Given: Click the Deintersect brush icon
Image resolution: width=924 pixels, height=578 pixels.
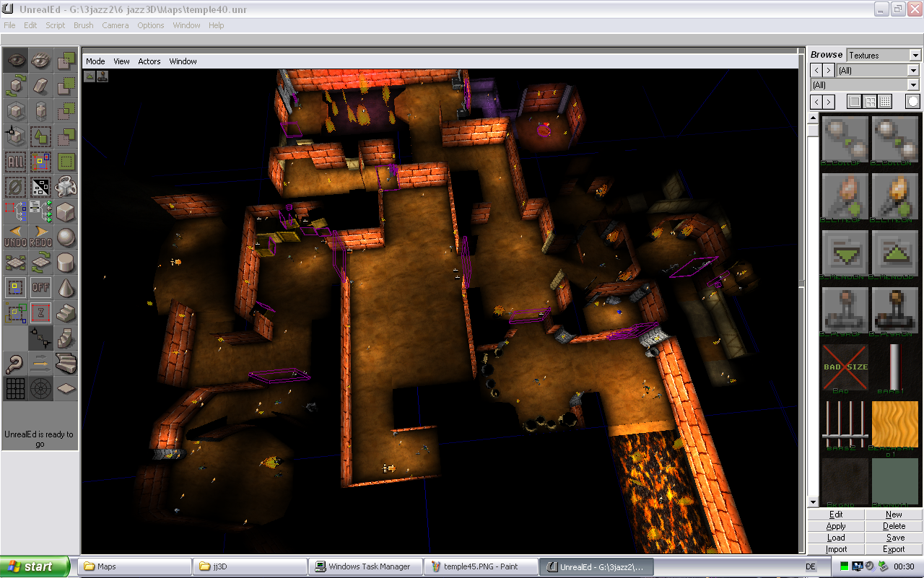Looking at the screenshot, I should coord(66,136).
